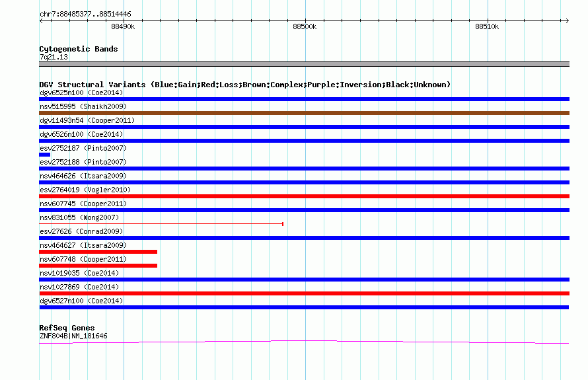Open dgv6526n100 (Coe2014) variant label
Viewport: 588px width, 380px height.
click(81, 134)
